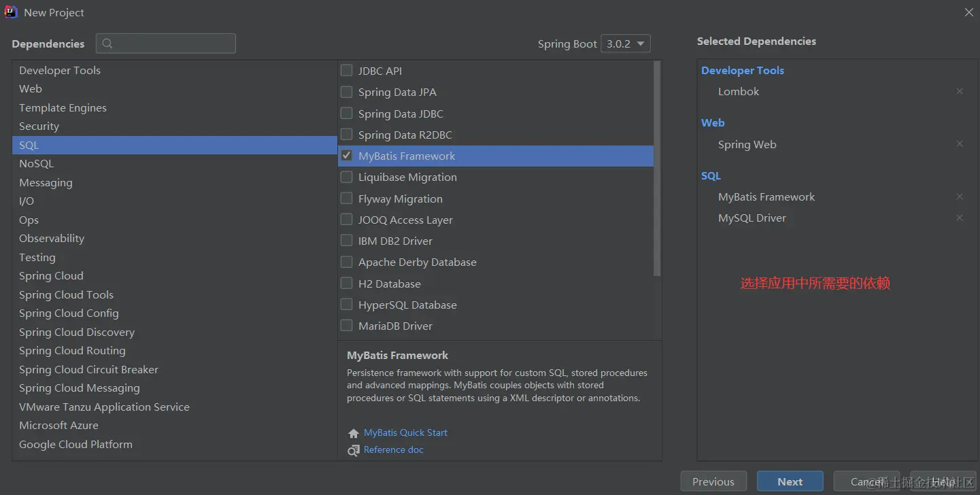Check the H2 Database dependency
This screenshot has width=980, height=495.
(347, 284)
